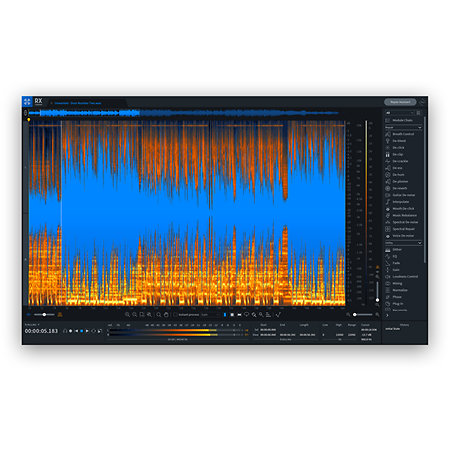
Task: Click the record button in transport
Action: (70, 331)
